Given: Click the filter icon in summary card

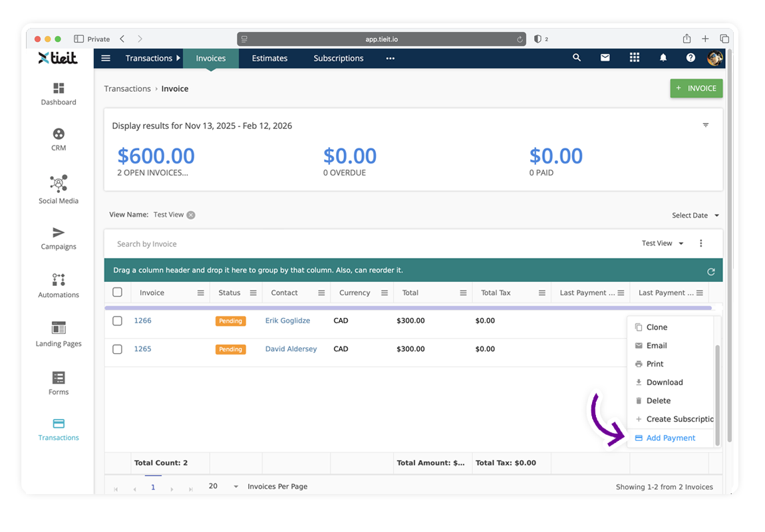Looking at the screenshot, I should pos(706,125).
